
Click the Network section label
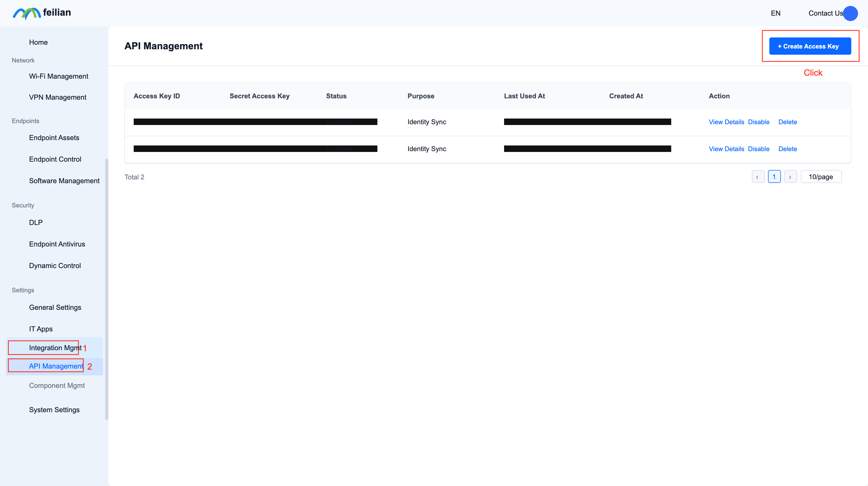click(x=23, y=60)
